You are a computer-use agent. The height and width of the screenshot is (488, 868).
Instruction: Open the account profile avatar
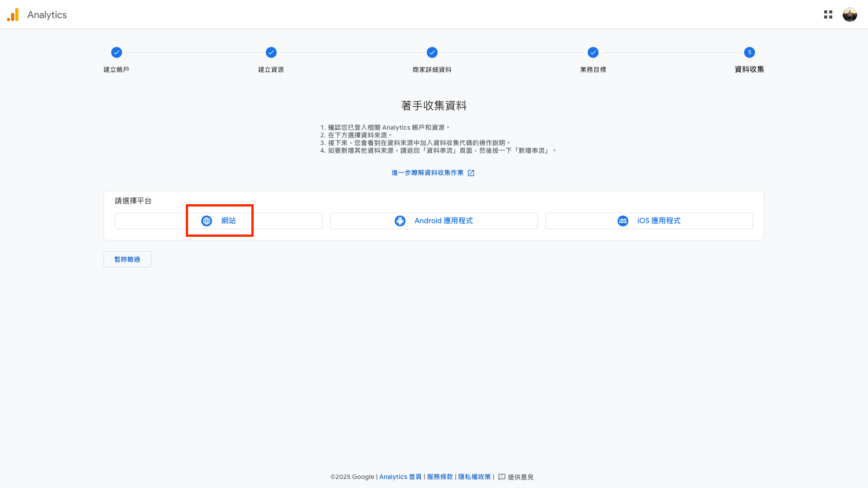(849, 15)
